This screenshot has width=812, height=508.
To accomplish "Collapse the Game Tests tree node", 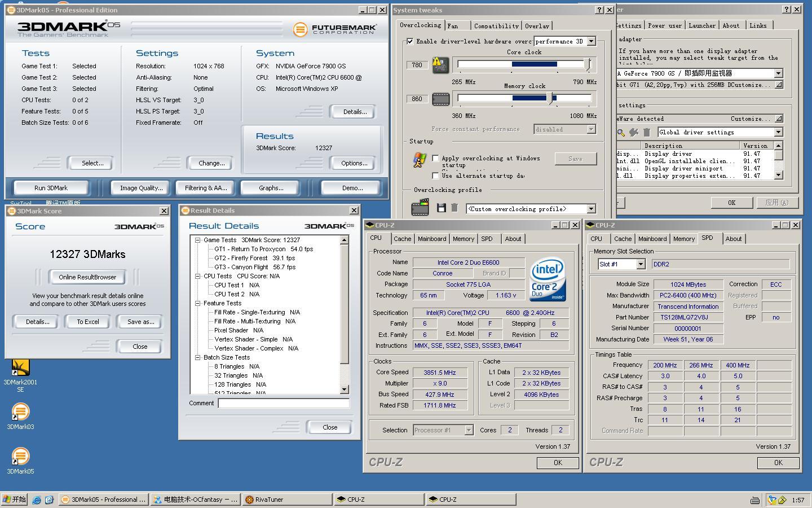I will [198, 240].
